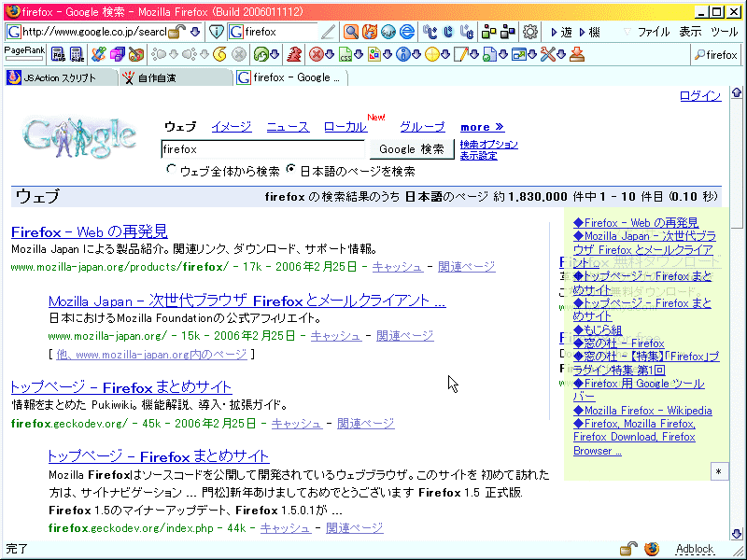Open the dropdown arrow beside the yellow crosshair icon

(x=445, y=55)
